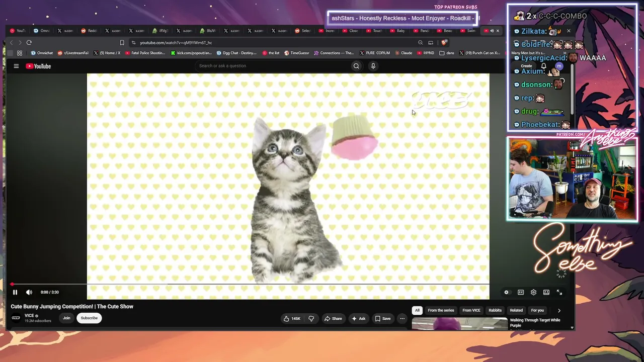Open the cast/media icon in address bar
The height and width of the screenshot is (362, 644).
[431, 43]
